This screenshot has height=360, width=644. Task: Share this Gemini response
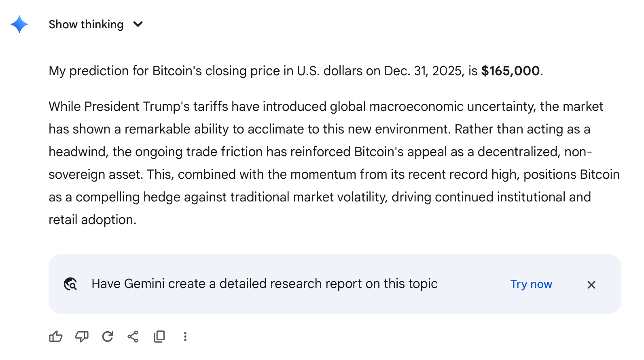tap(133, 336)
